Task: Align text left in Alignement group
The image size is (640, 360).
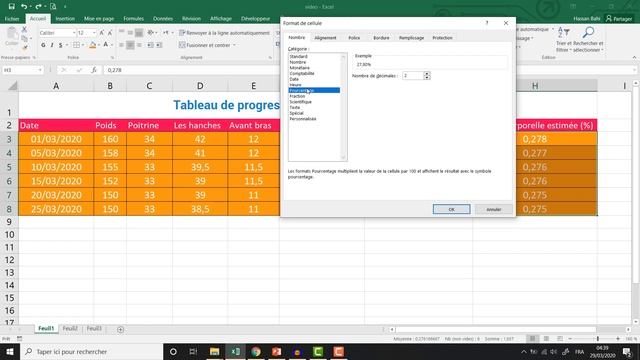Action: click(122, 45)
